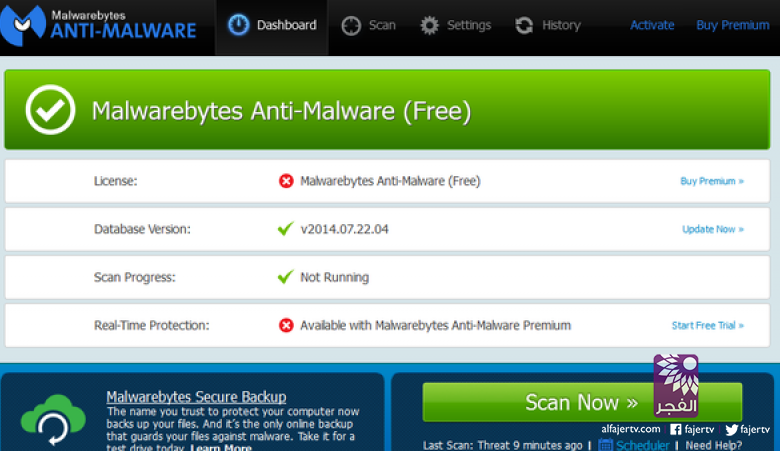Click the Settings gear icon
Viewport: 780px width, 451px height.
430,25
